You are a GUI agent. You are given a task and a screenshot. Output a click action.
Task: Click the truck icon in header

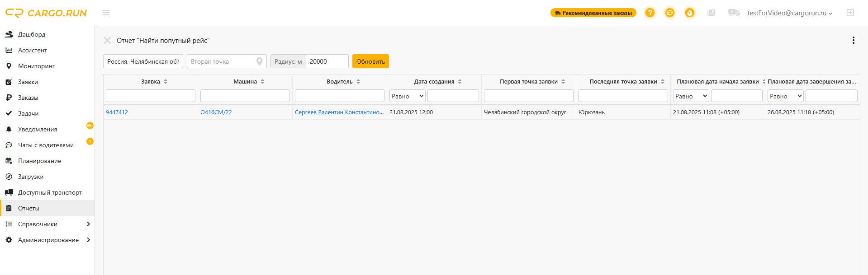tap(733, 13)
